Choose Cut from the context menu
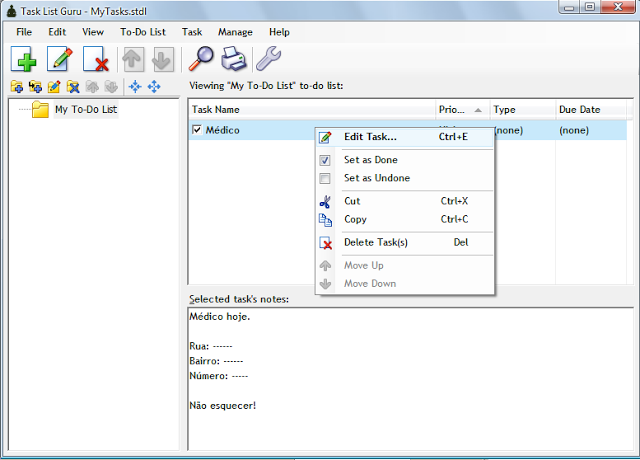 point(404,201)
